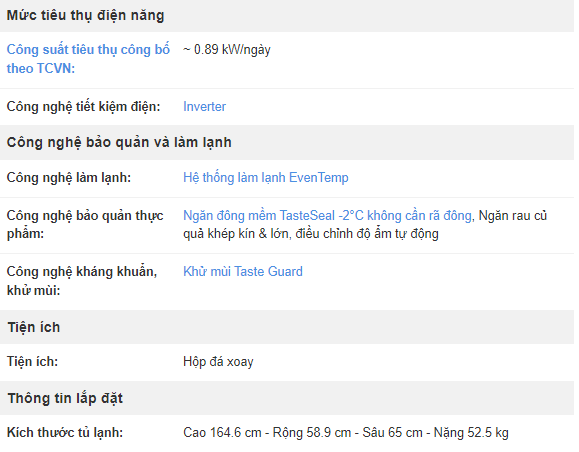Open the 'Công suất tiêu thụ công bố theo TCVN' link
This screenshot has width=579, height=452.
tap(88, 59)
